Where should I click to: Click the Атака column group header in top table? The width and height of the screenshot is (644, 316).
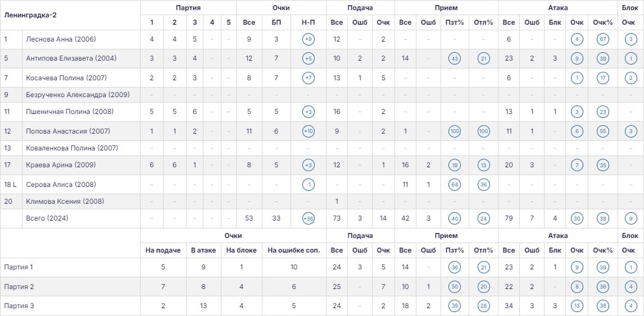pos(558,7)
